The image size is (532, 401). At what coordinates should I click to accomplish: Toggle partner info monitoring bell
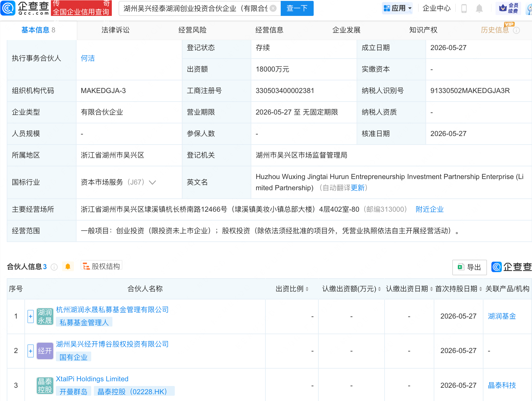[x=68, y=266]
